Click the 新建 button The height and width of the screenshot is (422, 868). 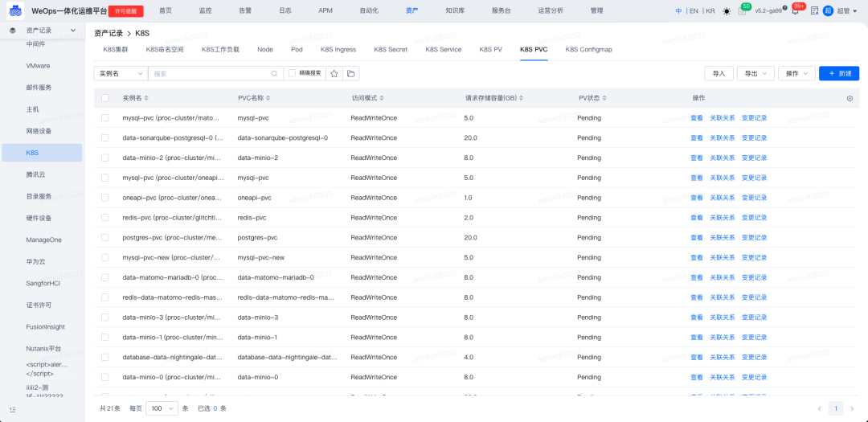pos(839,73)
